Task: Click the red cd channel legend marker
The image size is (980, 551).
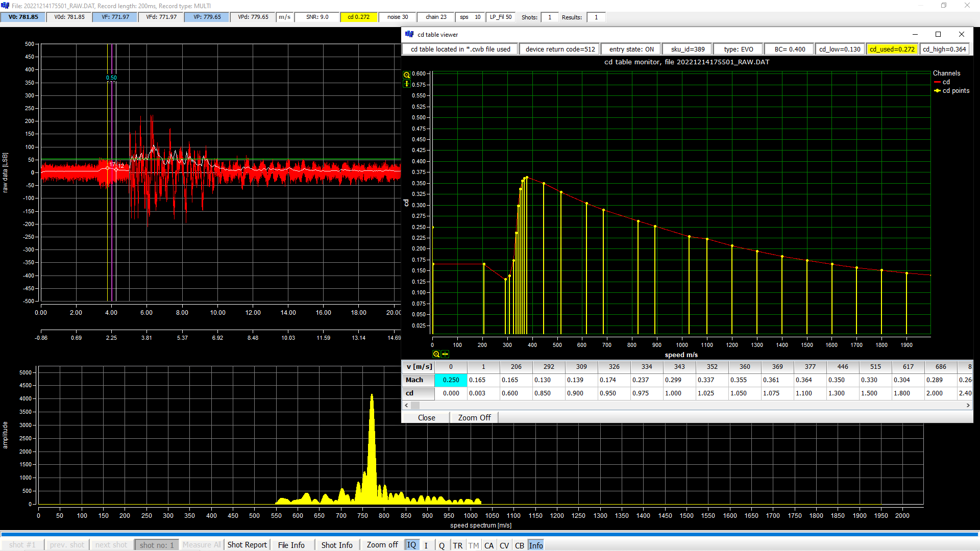Action: click(937, 82)
